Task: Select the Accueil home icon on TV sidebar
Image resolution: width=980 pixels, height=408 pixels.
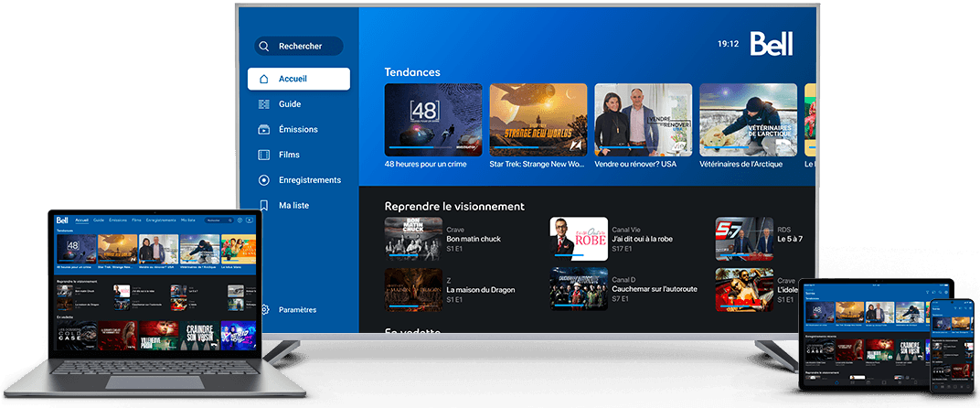Action: [x=264, y=79]
